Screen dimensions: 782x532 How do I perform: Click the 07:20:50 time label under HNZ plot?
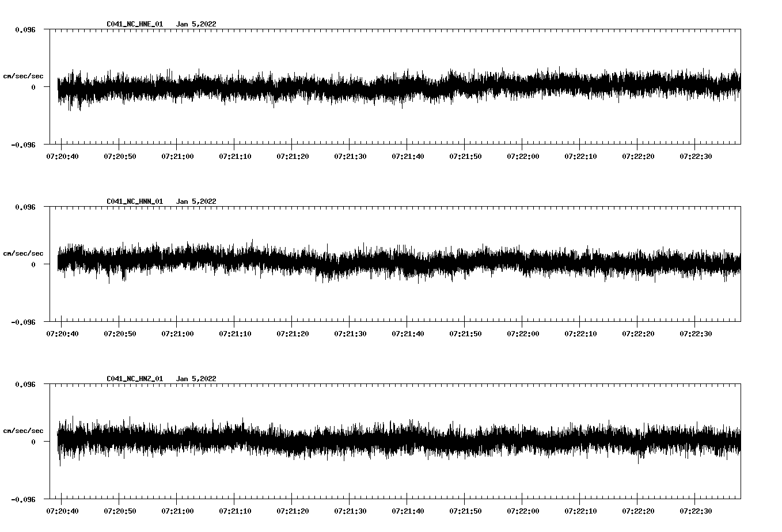pyautogui.click(x=120, y=511)
